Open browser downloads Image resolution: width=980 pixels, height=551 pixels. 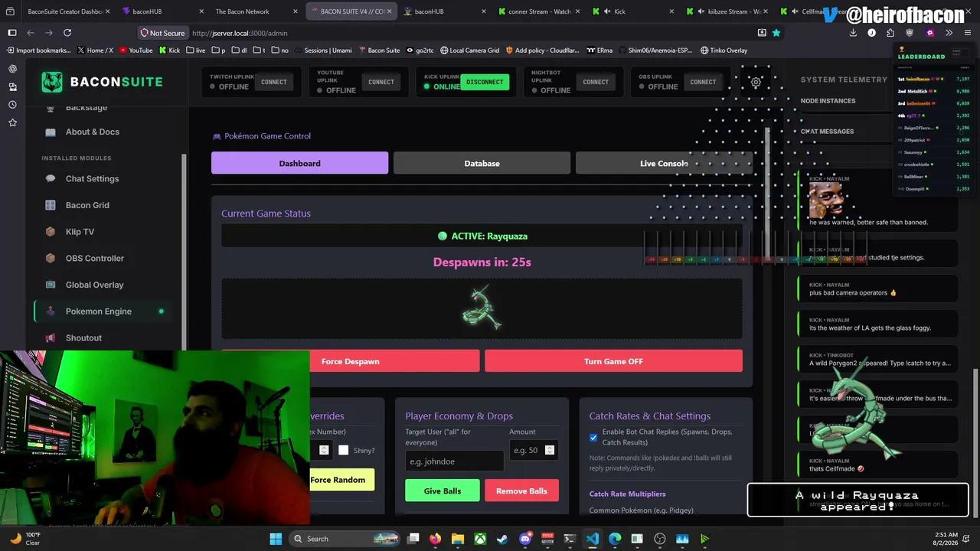[x=853, y=33]
